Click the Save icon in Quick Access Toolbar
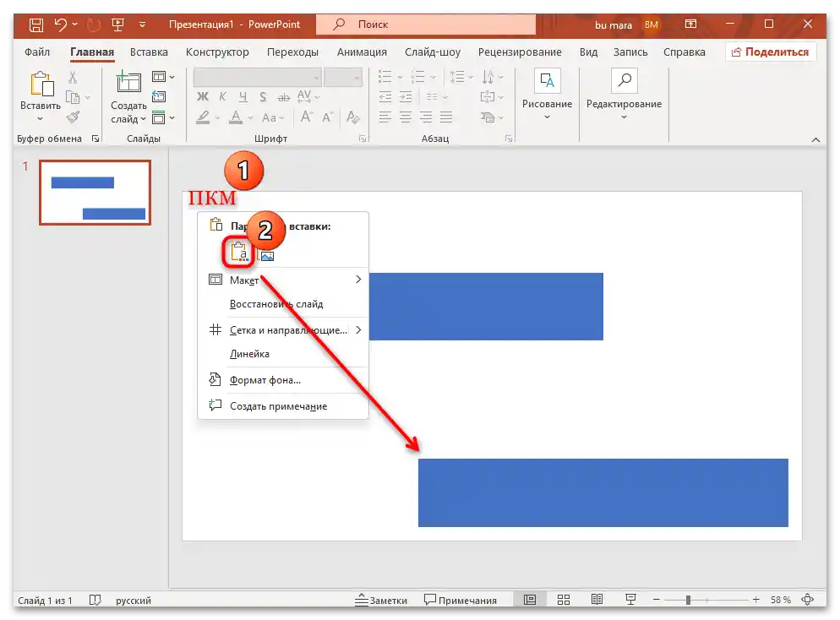 click(x=36, y=24)
